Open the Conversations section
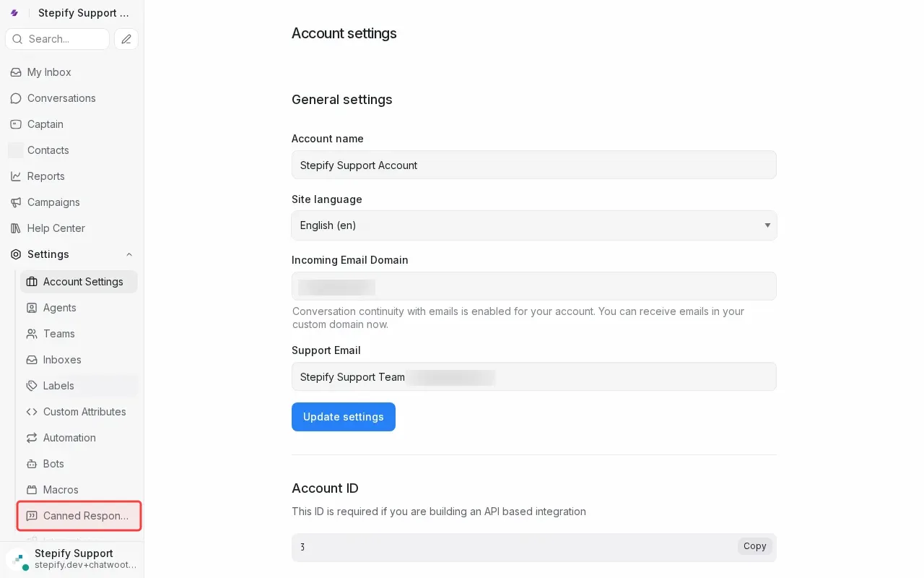Viewport: 924px width, 578px height. (15, 98)
